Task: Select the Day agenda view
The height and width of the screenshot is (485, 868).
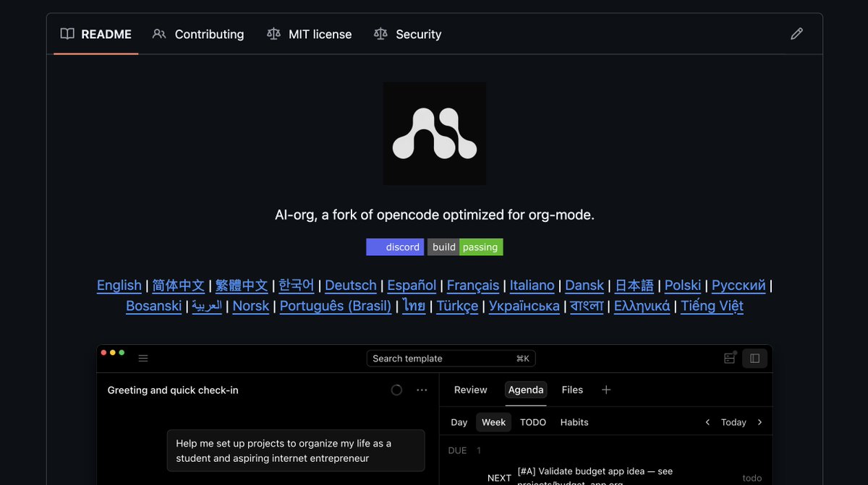Action: pyautogui.click(x=459, y=422)
